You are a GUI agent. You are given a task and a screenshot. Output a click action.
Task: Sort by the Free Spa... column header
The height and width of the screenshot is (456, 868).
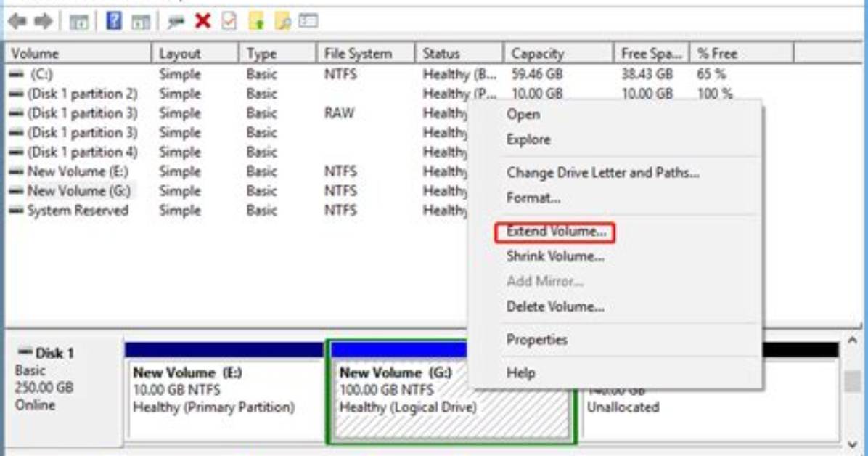652,53
